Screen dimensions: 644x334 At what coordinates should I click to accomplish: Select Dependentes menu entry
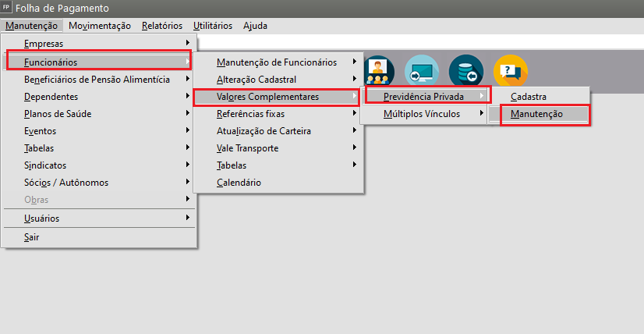99,97
